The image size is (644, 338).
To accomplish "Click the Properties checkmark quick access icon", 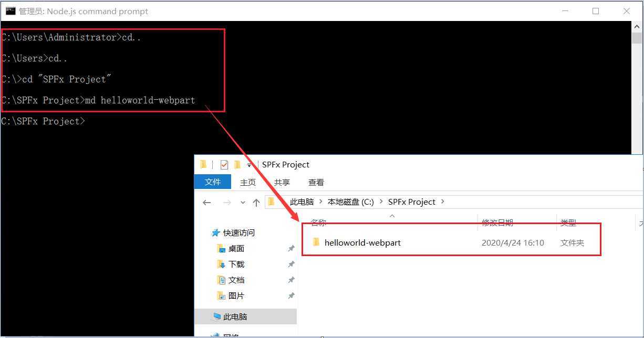I will click(224, 165).
